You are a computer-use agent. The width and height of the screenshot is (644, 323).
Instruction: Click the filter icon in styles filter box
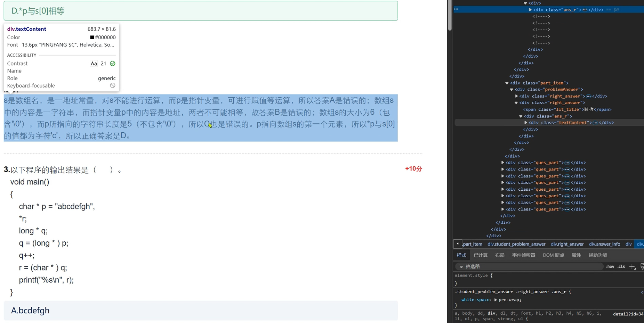pyautogui.click(x=461, y=266)
